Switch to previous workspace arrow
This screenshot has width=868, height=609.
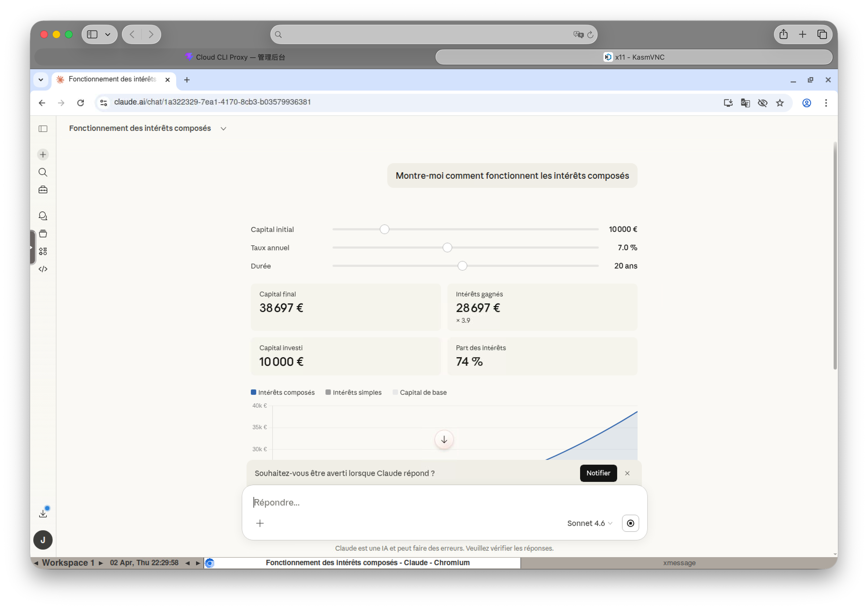(36, 563)
